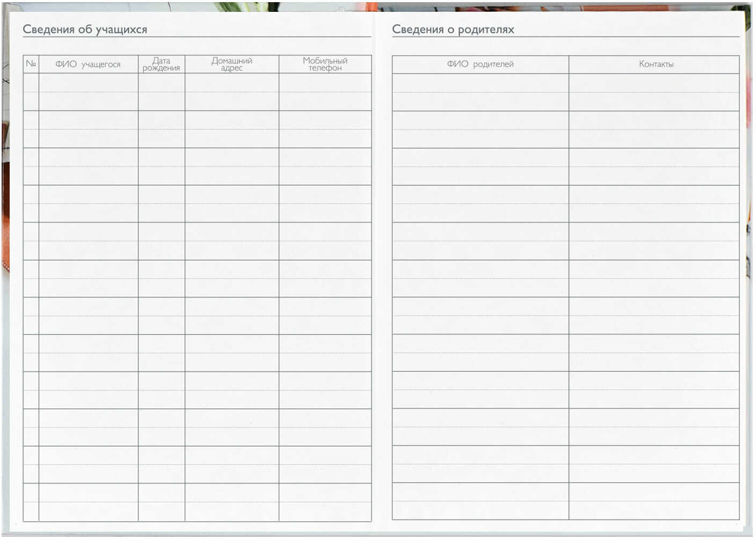Image resolution: width=756 pixels, height=537 pixels.
Task: Click the 'Сведения о родителях' page heading
Action: [x=453, y=30]
